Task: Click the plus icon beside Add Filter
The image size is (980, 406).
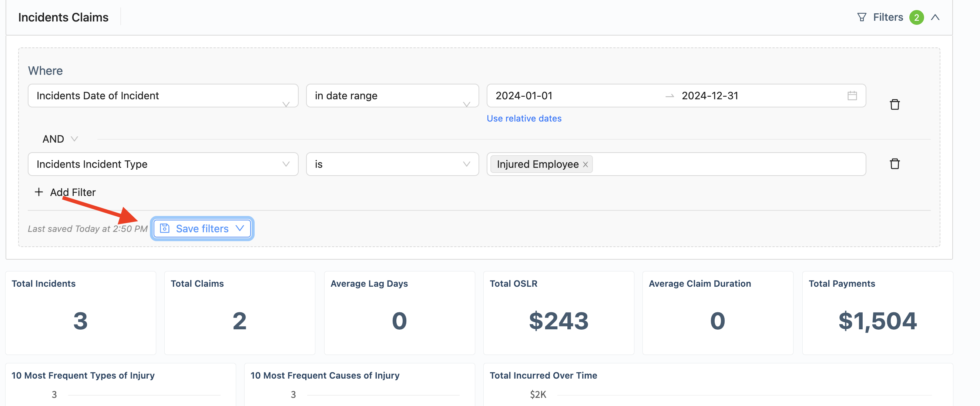Action: (39, 192)
